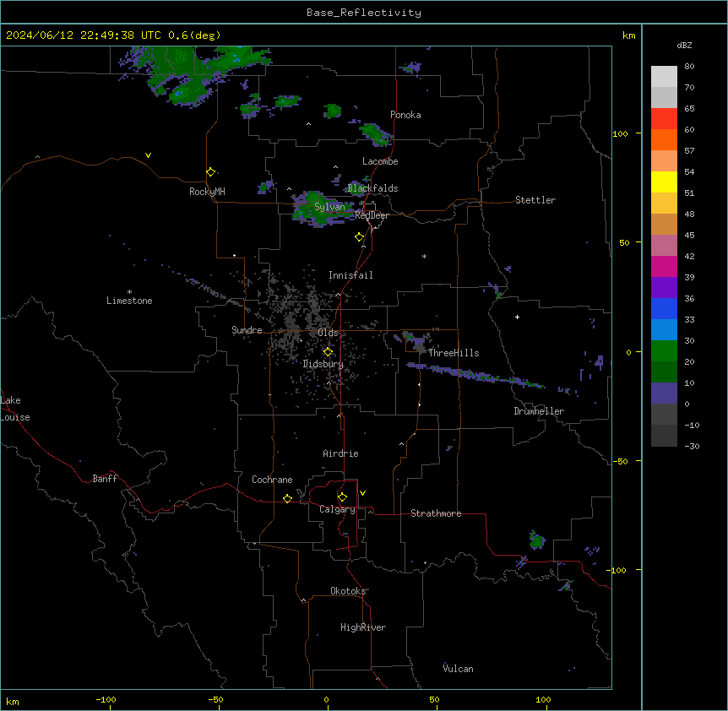The image size is (728, 711).
Task: Click the yellow diamond marker above Calgary label
Action: click(x=342, y=497)
